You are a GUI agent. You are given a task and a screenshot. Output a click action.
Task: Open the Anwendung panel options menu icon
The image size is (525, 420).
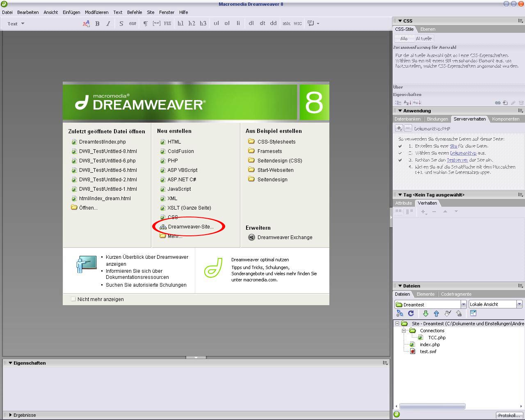click(x=520, y=111)
